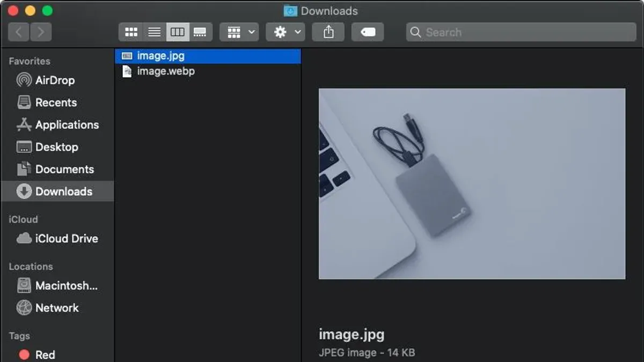Click the image.webp file icon

point(127,71)
